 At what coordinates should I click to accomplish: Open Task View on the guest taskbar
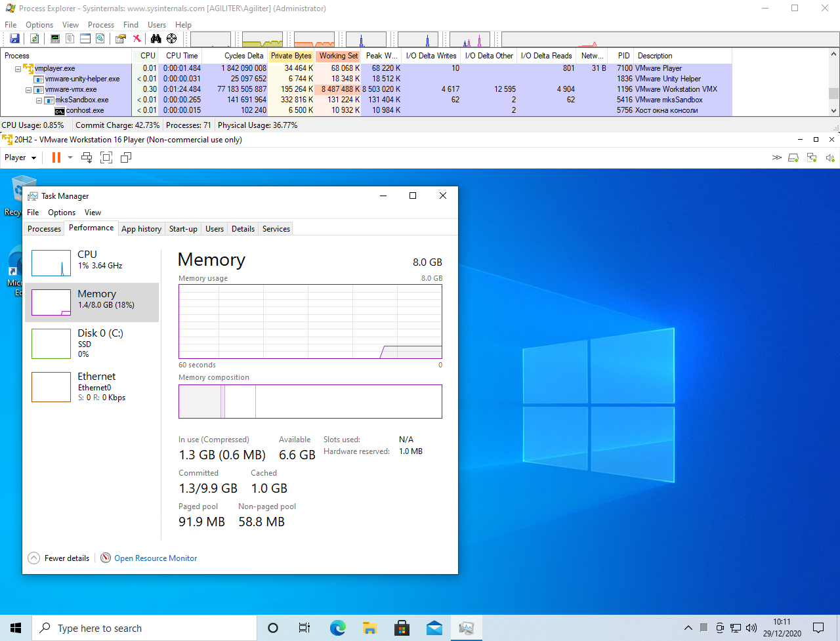tap(304, 628)
